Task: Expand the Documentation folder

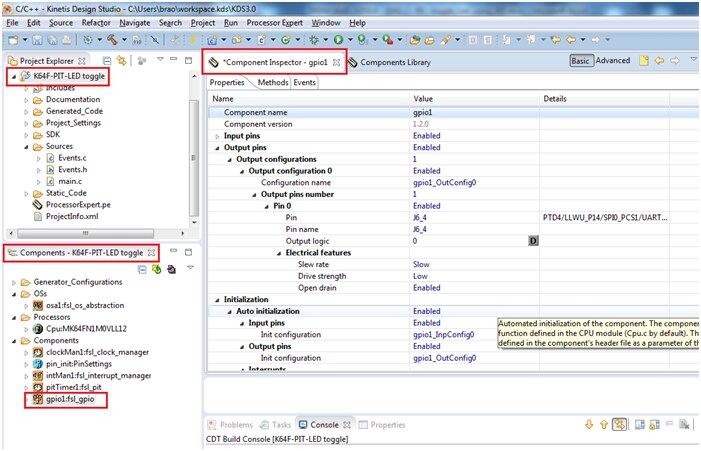Action: [x=26, y=100]
